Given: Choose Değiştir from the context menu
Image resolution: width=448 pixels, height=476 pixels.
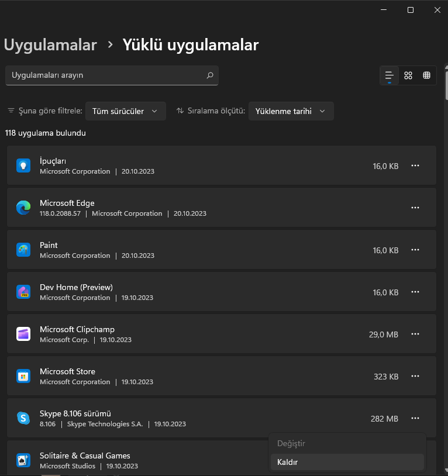Looking at the screenshot, I should click(x=347, y=443).
